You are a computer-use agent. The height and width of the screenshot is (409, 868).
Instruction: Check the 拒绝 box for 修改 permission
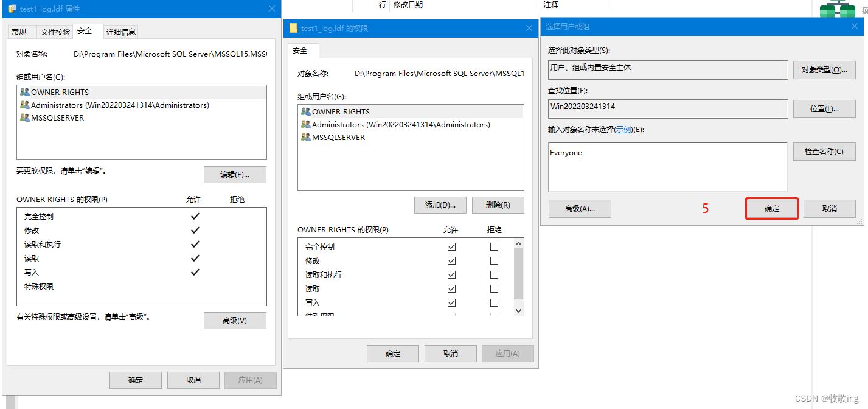493,260
